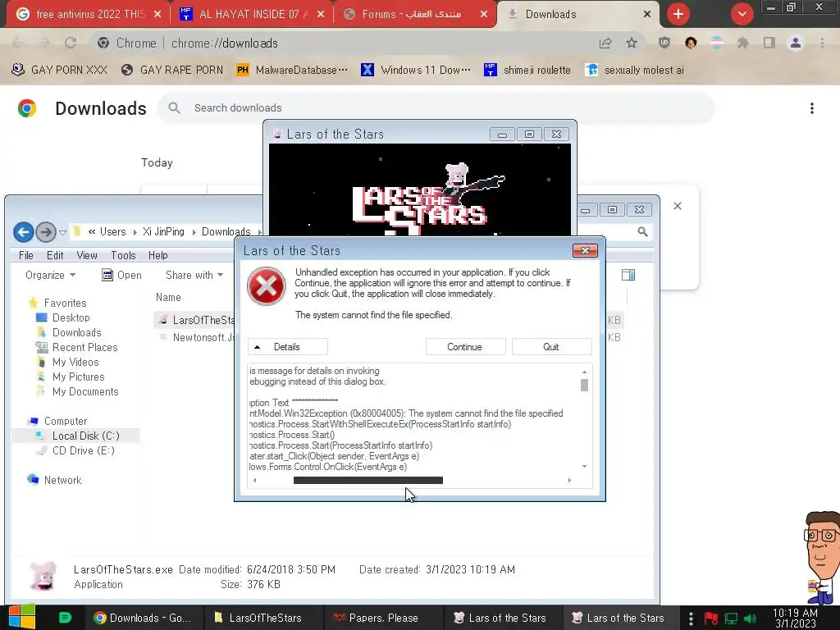Screen dimensions: 840x630
Task: Click Downloads in the Explorer address path
Action: 226,231
